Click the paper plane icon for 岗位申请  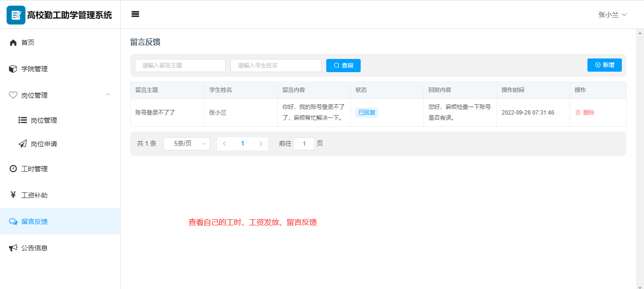[x=23, y=144]
